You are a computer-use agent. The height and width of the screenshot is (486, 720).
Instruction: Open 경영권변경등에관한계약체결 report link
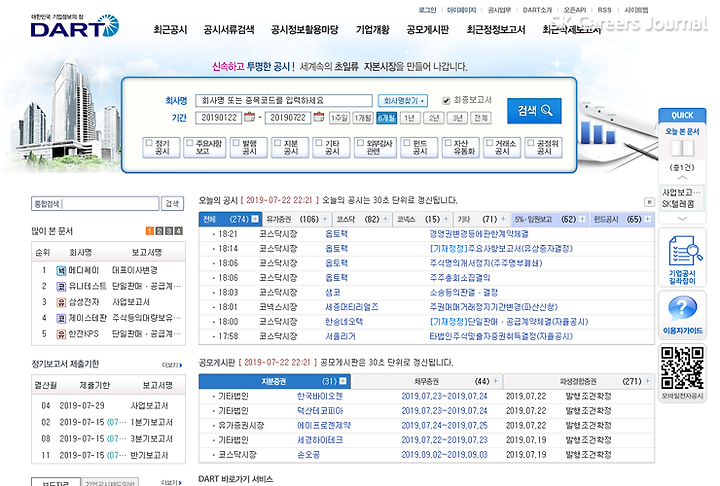click(479, 234)
